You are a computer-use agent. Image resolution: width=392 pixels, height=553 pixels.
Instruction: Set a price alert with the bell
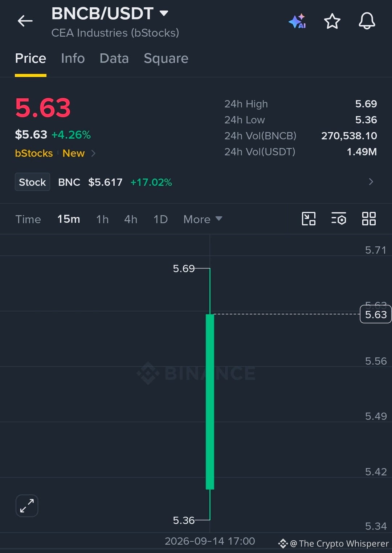(367, 21)
